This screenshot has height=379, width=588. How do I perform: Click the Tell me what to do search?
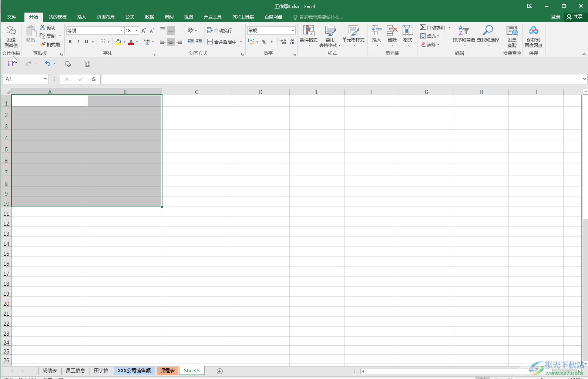coord(318,17)
